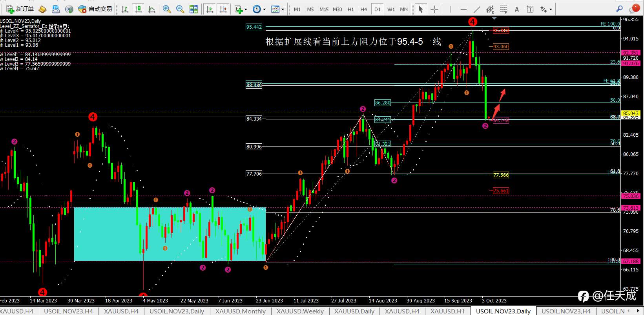Screen dimensions: 644x315
Task: Select the Text (A) drawing tool
Action: 517,9
